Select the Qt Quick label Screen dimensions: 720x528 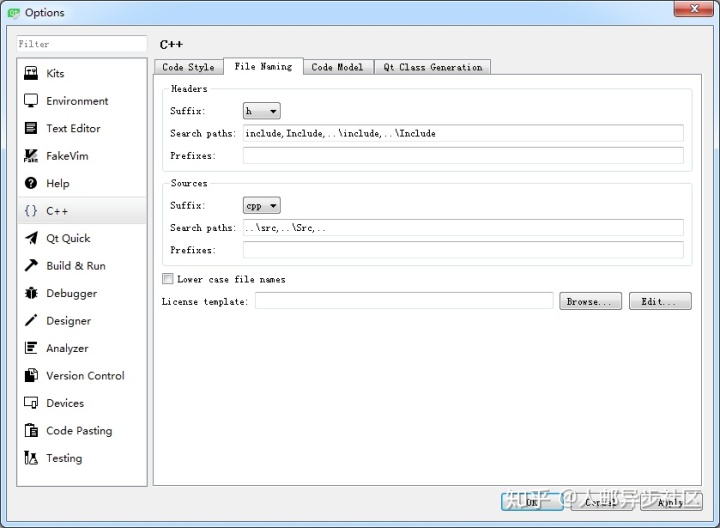(68, 238)
